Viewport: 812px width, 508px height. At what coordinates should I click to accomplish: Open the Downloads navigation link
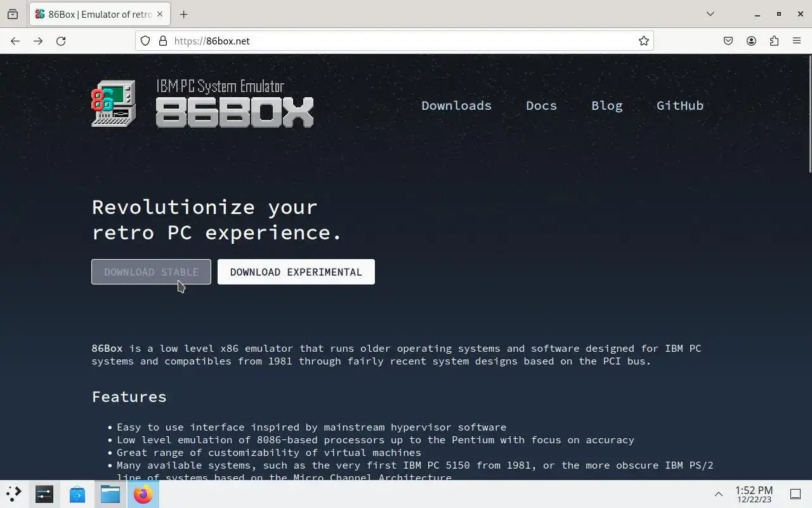coord(457,105)
